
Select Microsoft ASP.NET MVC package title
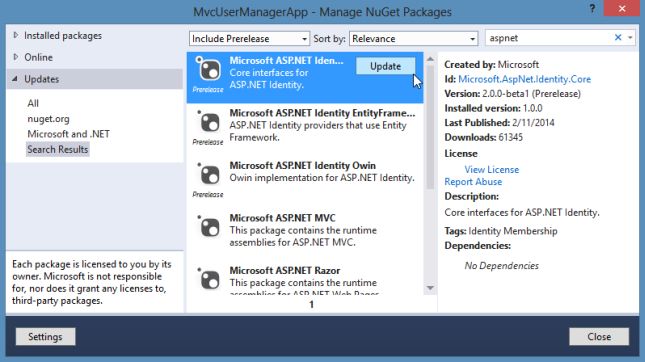click(282, 218)
